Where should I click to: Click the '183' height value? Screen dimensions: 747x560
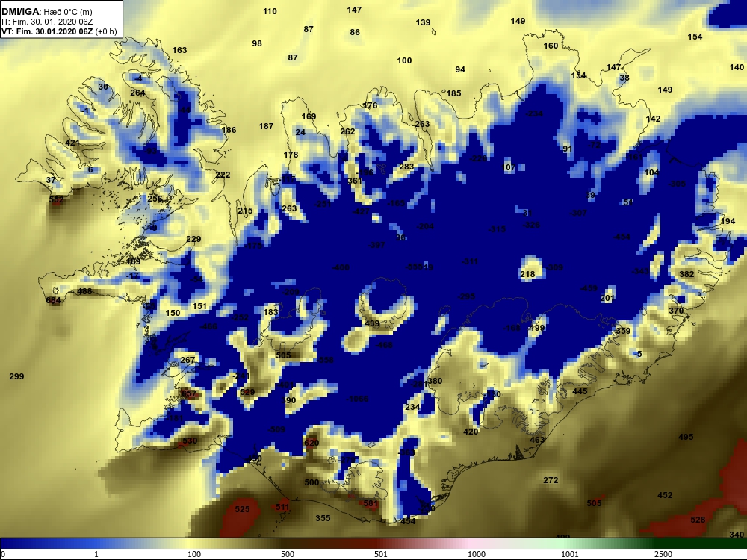270,312
